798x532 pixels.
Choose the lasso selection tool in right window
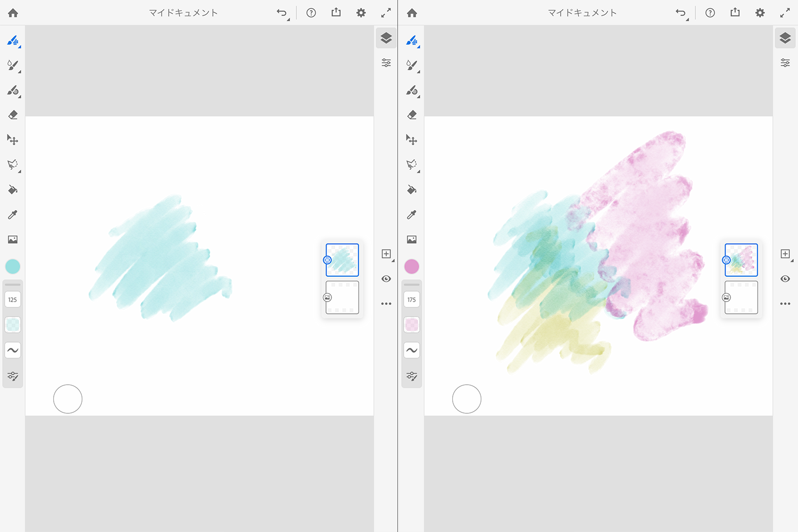coord(412,165)
